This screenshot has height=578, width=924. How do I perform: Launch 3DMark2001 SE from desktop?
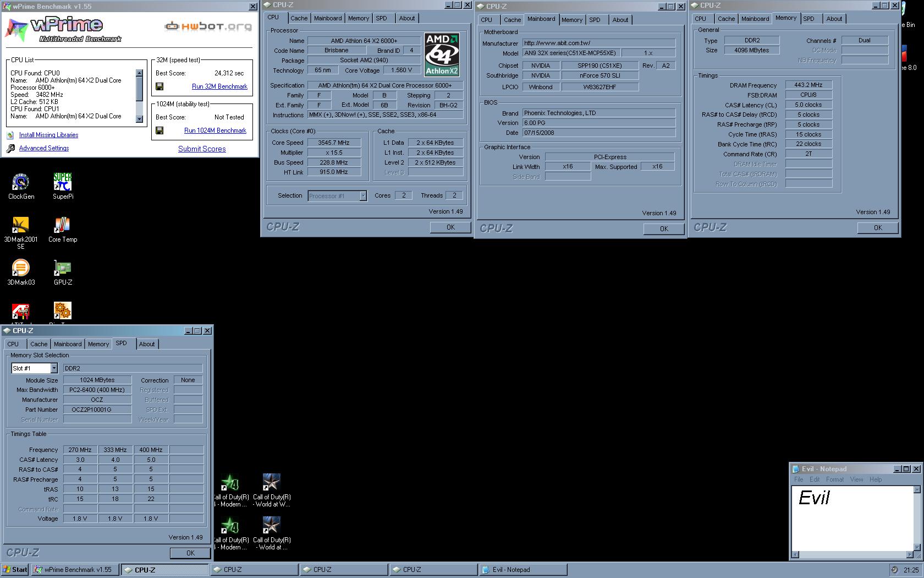tap(21, 225)
